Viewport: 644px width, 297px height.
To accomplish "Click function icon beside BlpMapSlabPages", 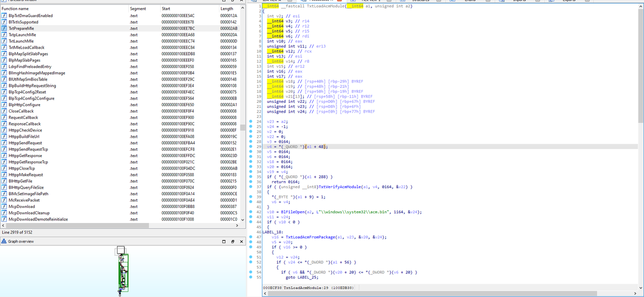I will tap(4, 60).
